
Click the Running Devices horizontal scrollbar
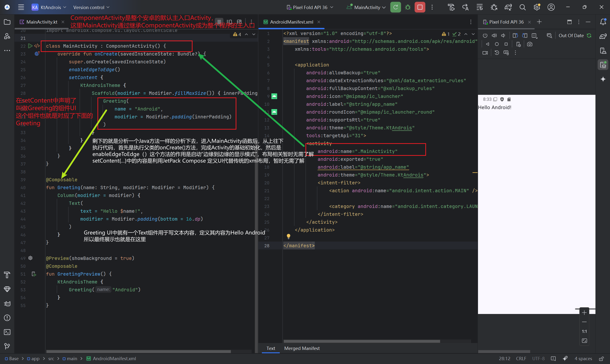504,351
